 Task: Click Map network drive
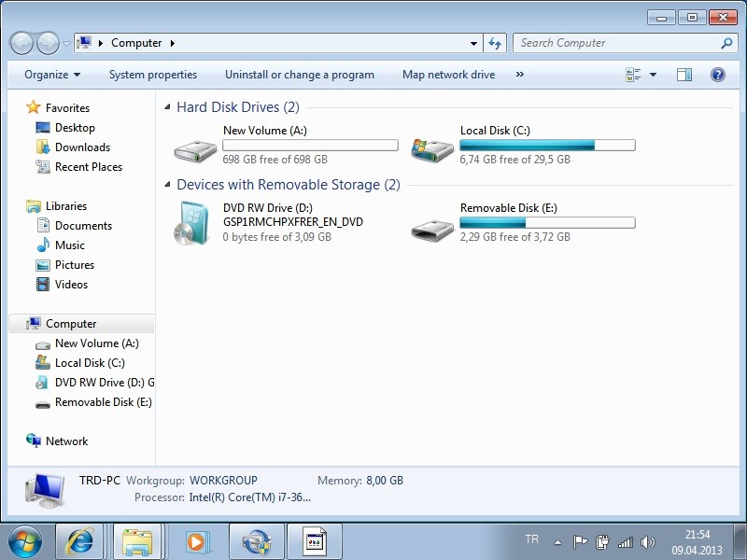pos(448,75)
